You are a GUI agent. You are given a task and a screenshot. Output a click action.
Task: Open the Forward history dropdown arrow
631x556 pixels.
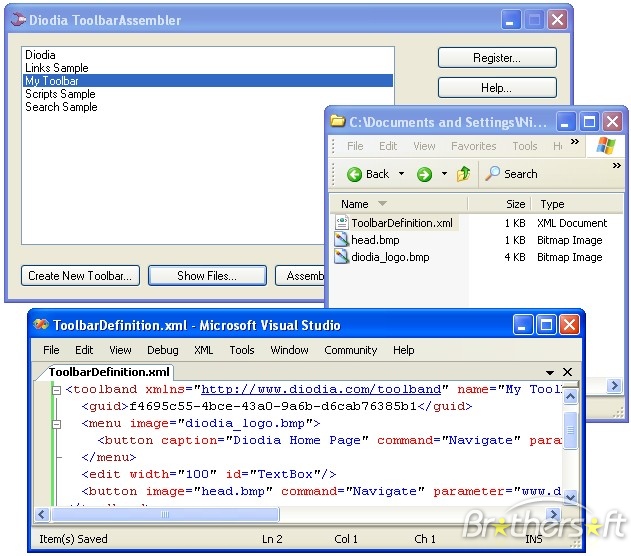pos(444,174)
